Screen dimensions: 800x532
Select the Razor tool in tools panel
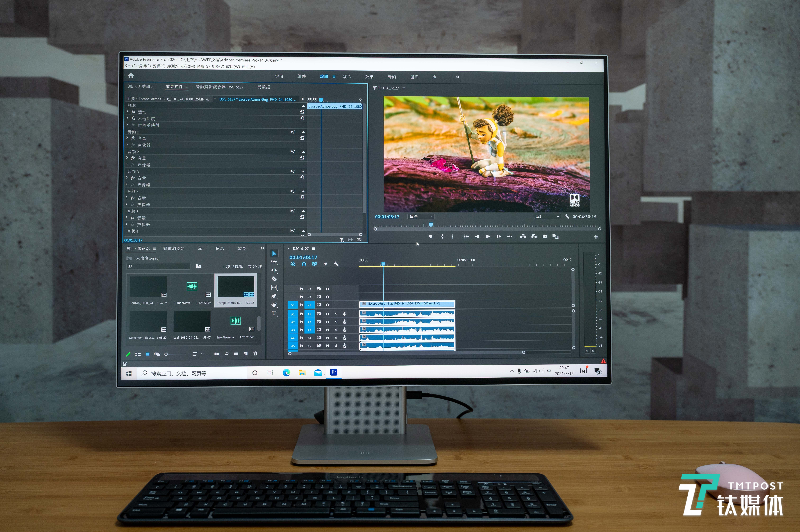(274, 279)
